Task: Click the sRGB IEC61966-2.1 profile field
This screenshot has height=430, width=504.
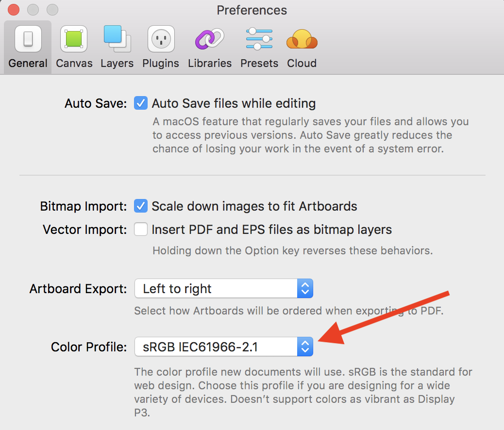Action: [x=214, y=347]
